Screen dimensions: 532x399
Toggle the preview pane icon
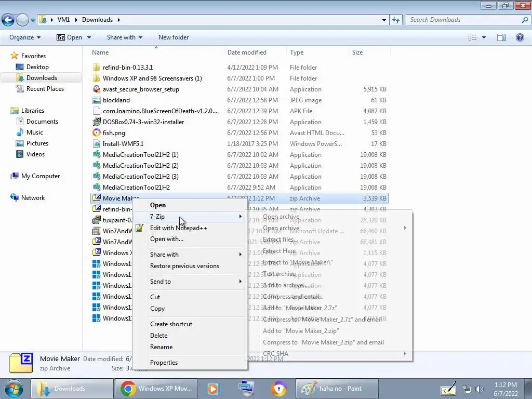click(x=501, y=37)
